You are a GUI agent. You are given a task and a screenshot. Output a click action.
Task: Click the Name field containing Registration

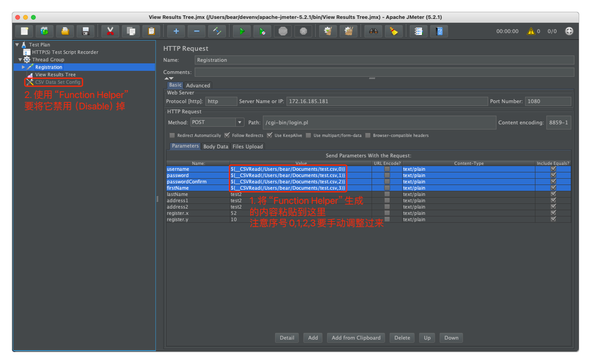(384, 60)
